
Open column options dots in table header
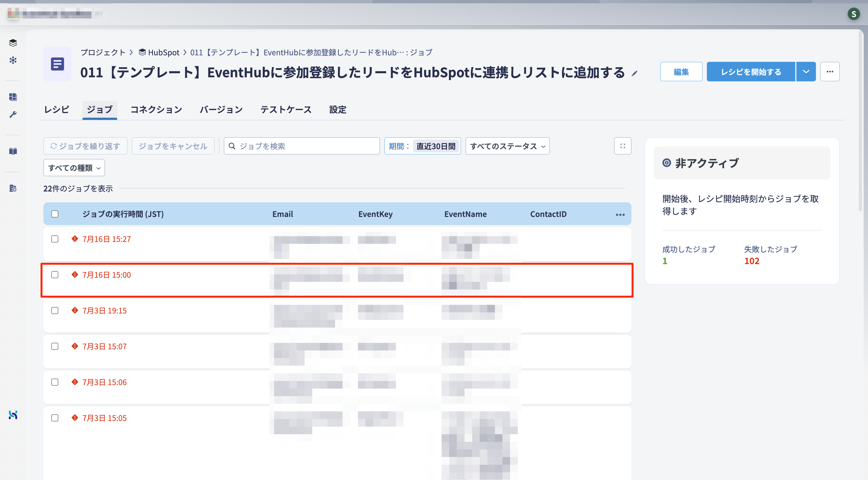coord(620,215)
